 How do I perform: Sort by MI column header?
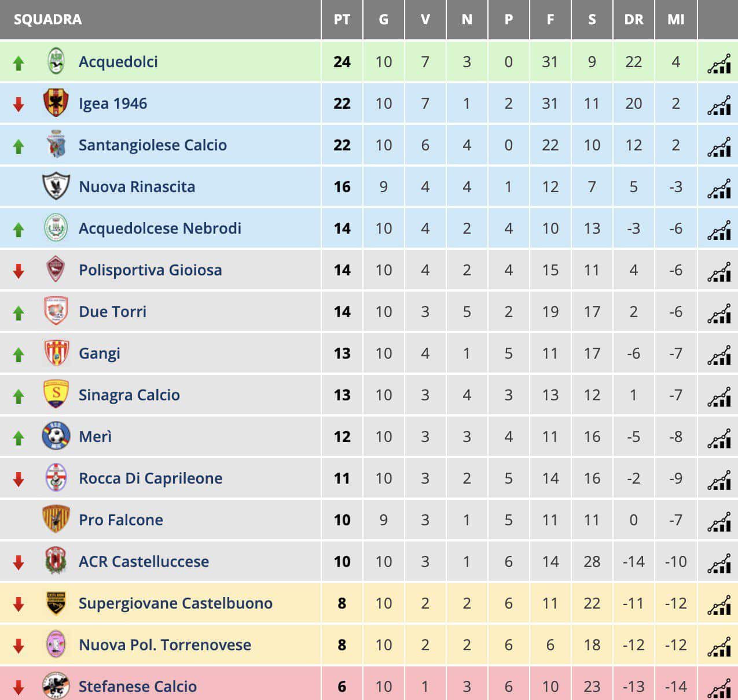coord(675,20)
